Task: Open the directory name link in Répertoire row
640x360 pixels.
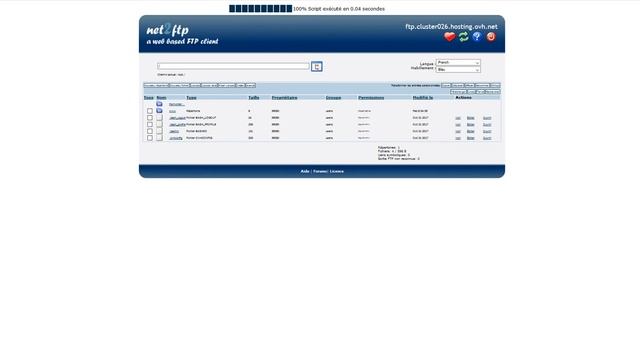Action: coord(172,111)
